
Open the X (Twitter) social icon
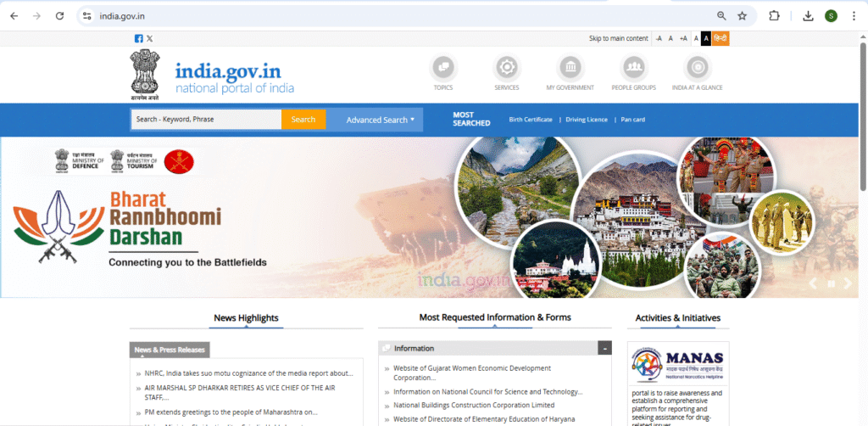pyautogui.click(x=149, y=38)
